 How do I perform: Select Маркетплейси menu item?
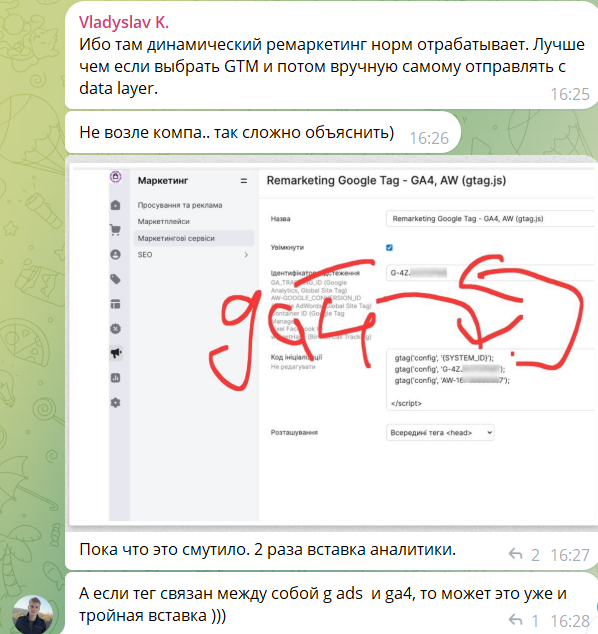[x=164, y=221]
